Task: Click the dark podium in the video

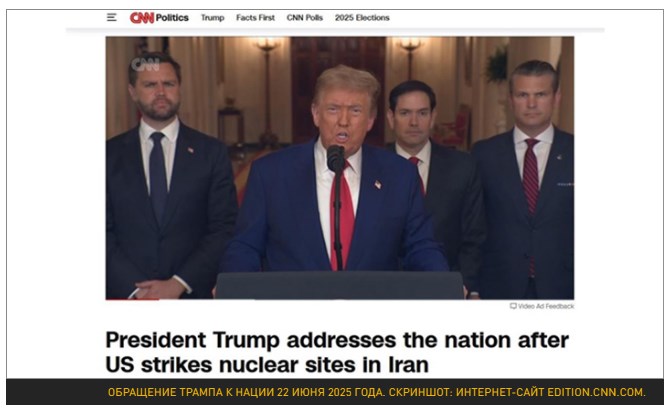Action: click(340, 285)
